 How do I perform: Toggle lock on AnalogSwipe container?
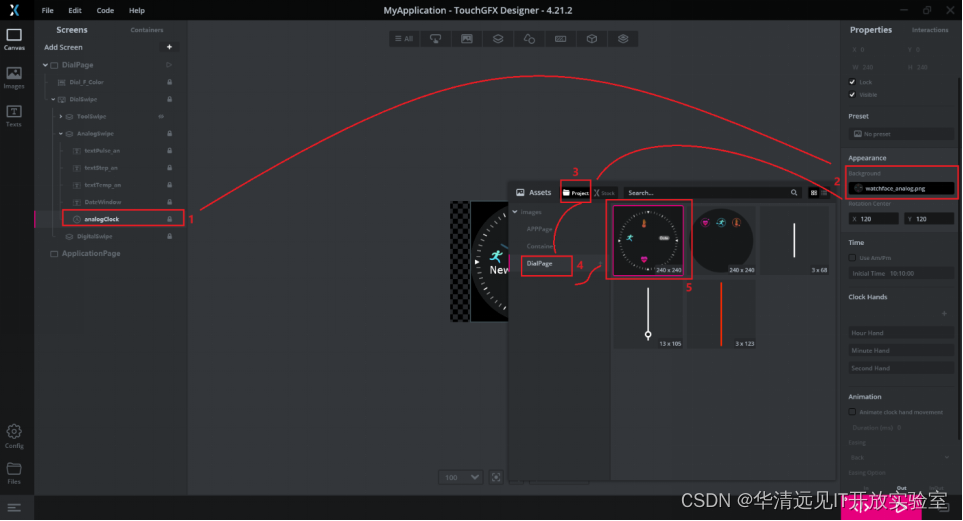170,133
